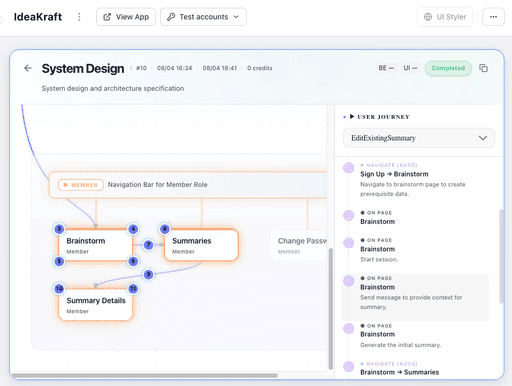The height and width of the screenshot is (386, 512).
Task: Open the EditExistingSummary journey dropdown
Action: point(419,138)
